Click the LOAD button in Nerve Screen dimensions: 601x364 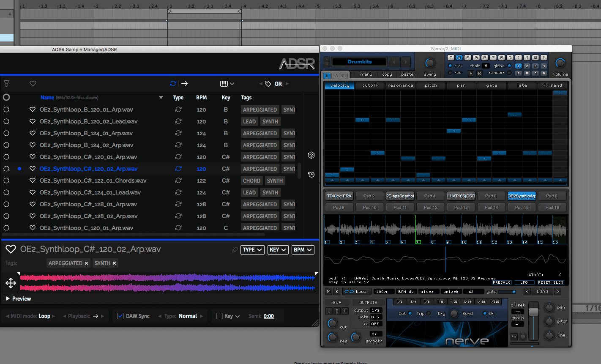click(x=542, y=292)
